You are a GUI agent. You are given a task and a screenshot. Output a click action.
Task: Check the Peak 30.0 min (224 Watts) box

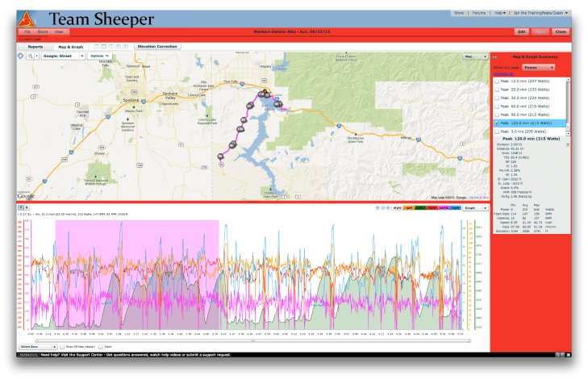497,98
